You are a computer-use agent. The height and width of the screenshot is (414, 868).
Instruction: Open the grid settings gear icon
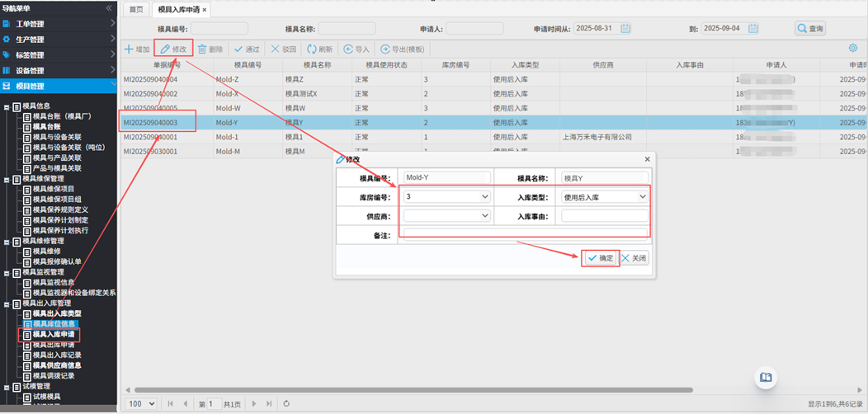click(x=853, y=49)
